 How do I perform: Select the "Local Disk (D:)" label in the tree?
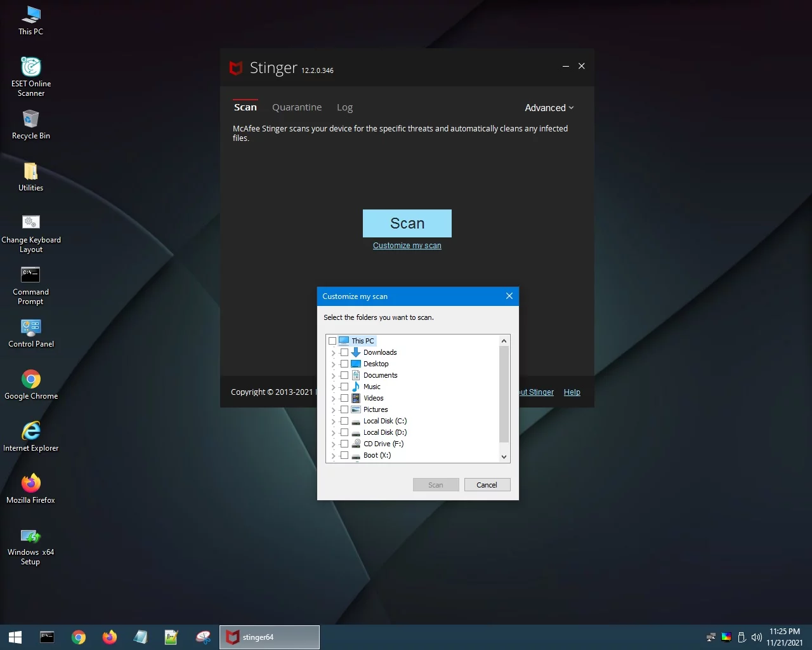(x=385, y=432)
